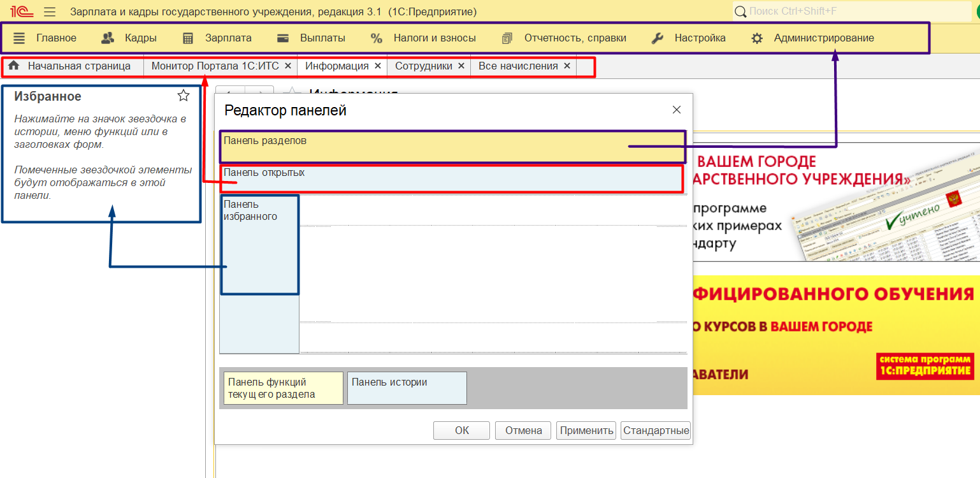Close the Монитор Портала 1С:ИТС tab
980x478 pixels.
click(x=288, y=66)
